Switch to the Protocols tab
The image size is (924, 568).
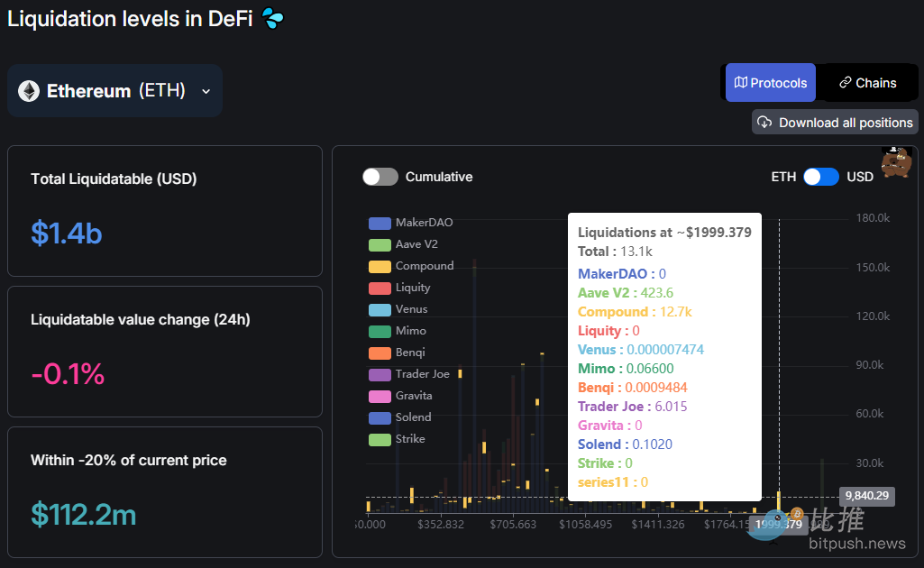771,83
